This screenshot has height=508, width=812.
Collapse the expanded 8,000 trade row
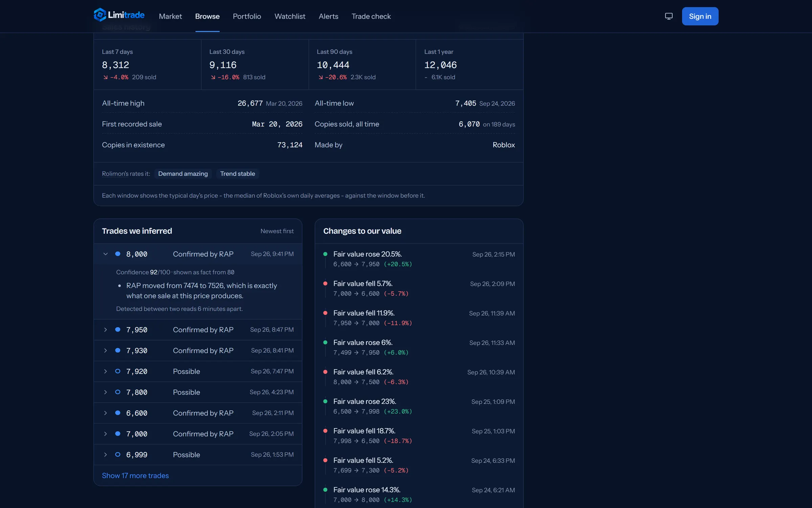point(198,254)
